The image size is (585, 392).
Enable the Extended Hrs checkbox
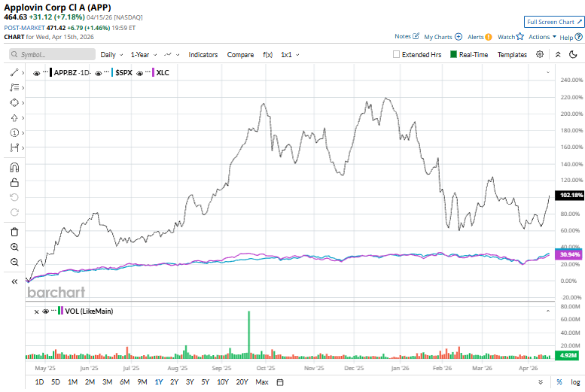pos(396,54)
